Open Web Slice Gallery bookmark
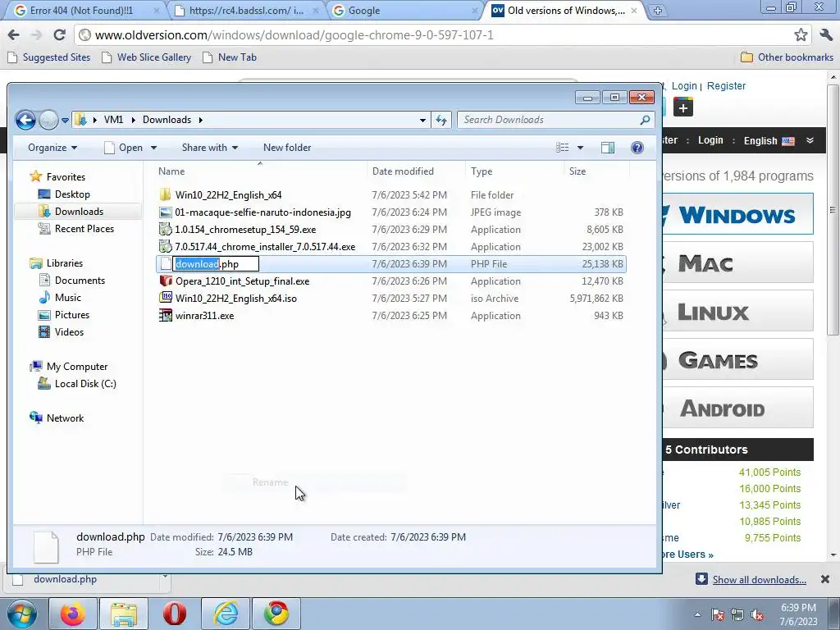The image size is (840, 630). tap(147, 57)
